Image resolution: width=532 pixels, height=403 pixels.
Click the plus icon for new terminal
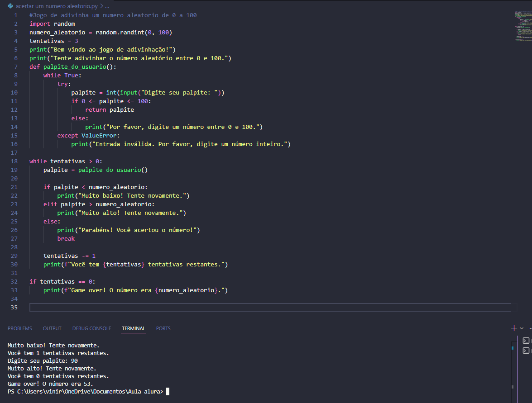tap(514, 328)
